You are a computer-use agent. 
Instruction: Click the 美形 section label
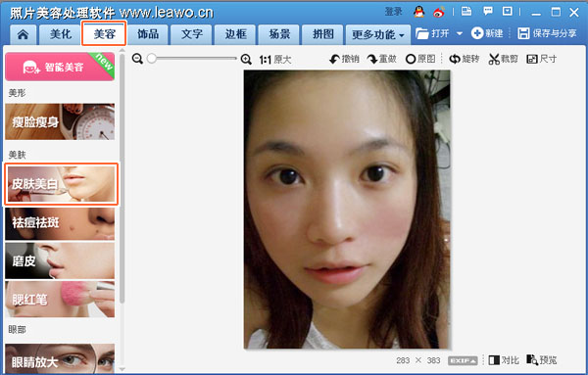(x=17, y=93)
